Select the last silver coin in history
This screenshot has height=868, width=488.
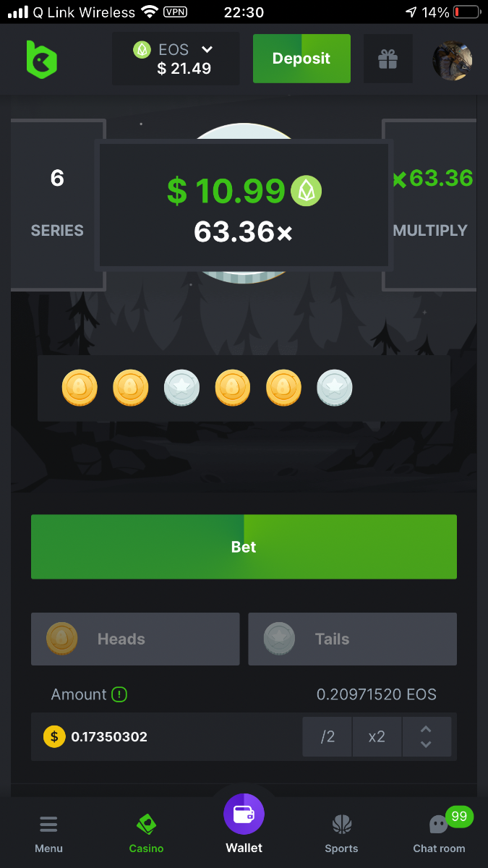(x=335, y=388)
